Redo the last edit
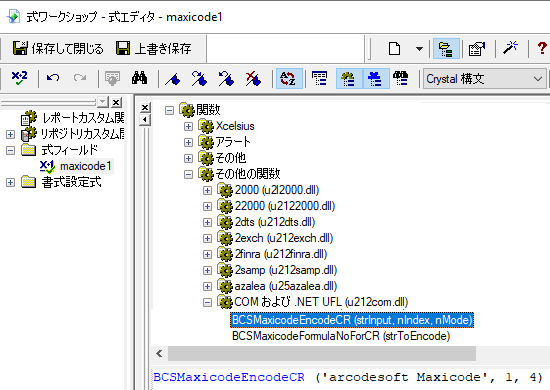This screenshot has width=550, height=390. tap(80, 78)
